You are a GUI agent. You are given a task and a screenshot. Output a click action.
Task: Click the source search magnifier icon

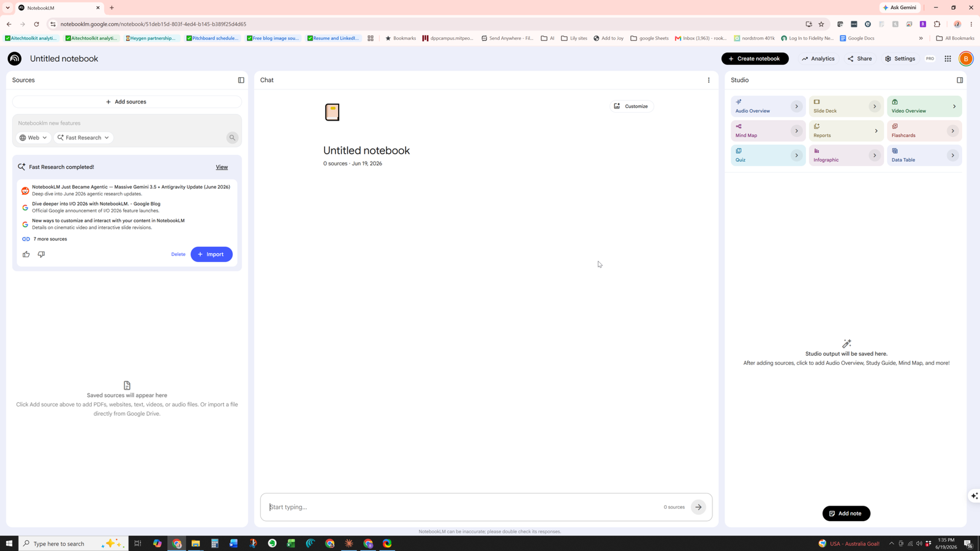pos(232,138)
